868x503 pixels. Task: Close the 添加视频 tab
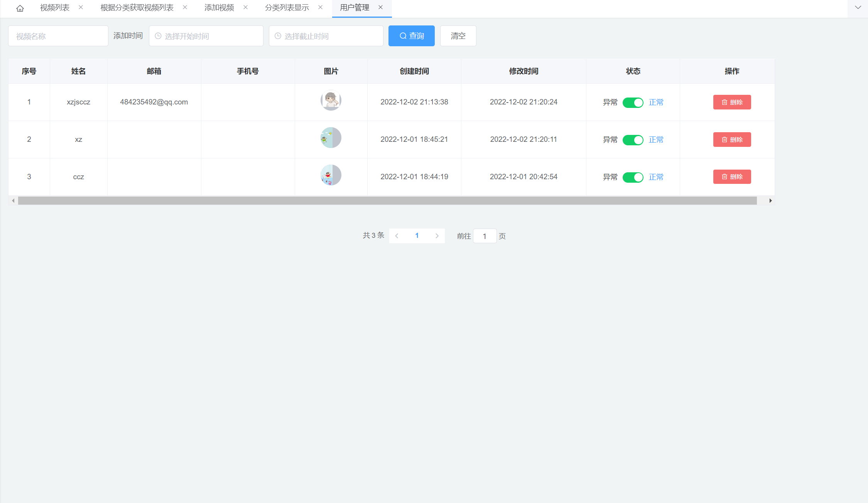(245, 7)
